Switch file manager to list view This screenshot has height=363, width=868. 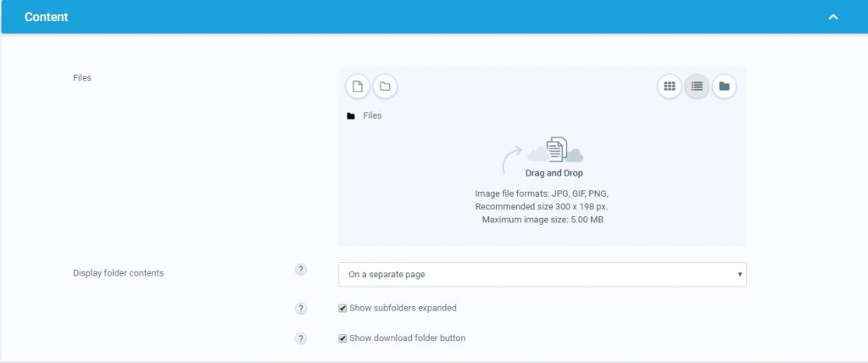click(x=697, y=87)
